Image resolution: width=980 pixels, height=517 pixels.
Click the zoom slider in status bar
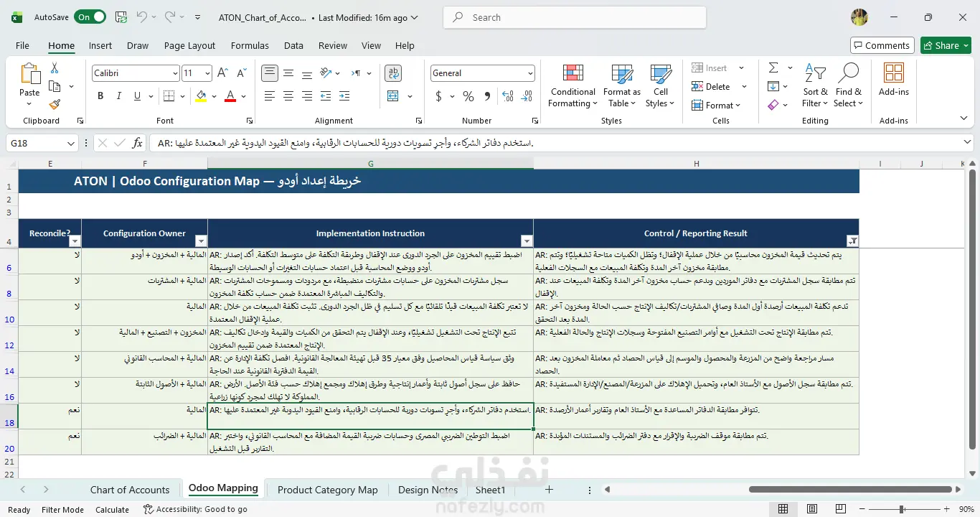900,509
